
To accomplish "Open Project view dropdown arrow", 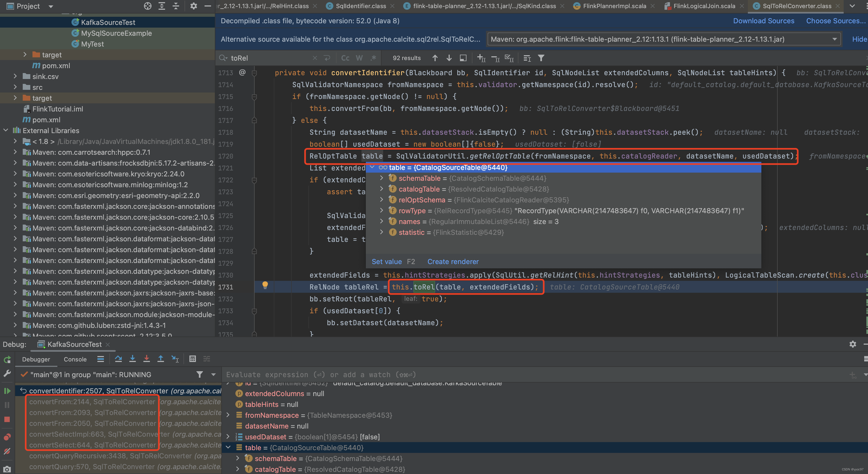I will pos(51,6).
